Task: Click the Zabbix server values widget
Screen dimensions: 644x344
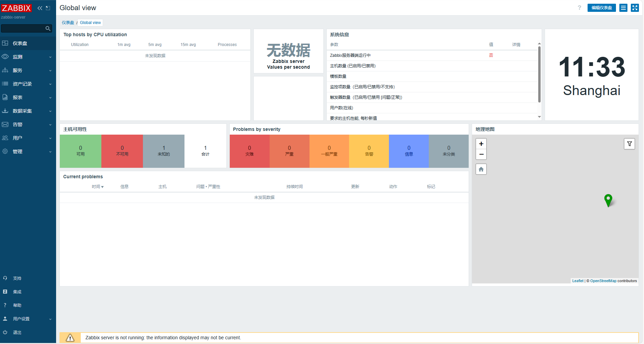Action: tap(289, 51)
